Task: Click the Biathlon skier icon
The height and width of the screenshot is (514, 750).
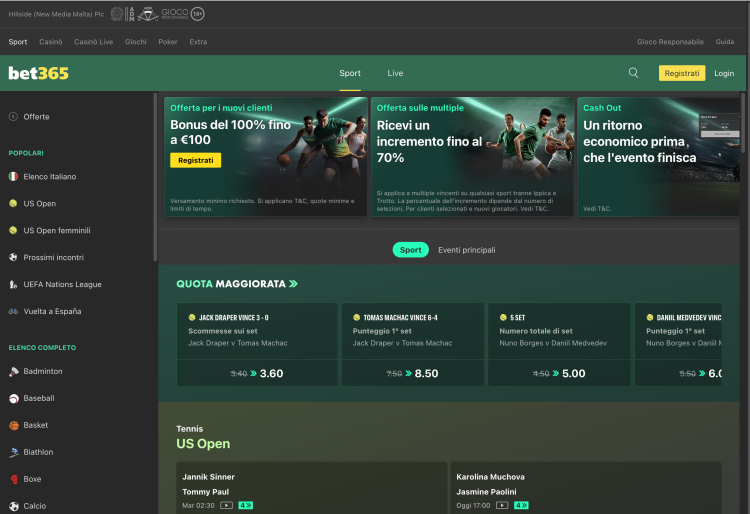Action: (14, 452)
